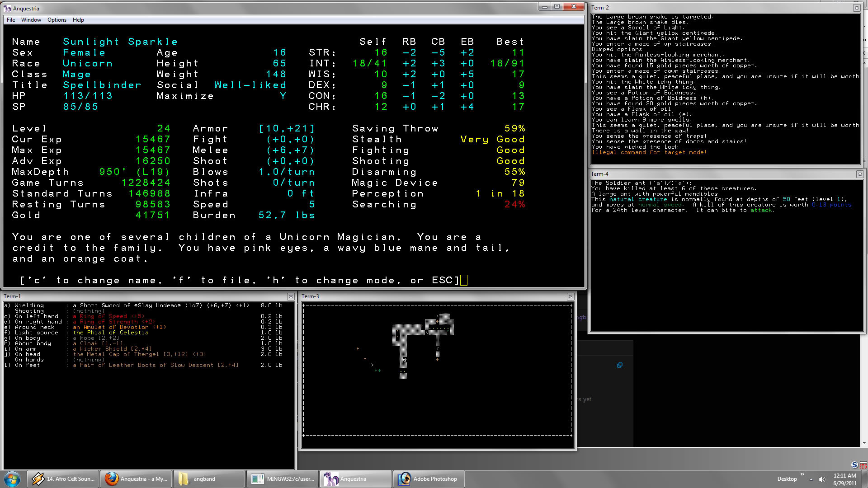Switch to Afro Celt Sound taskbar item
868x488 pixels.
pos(63,479)
